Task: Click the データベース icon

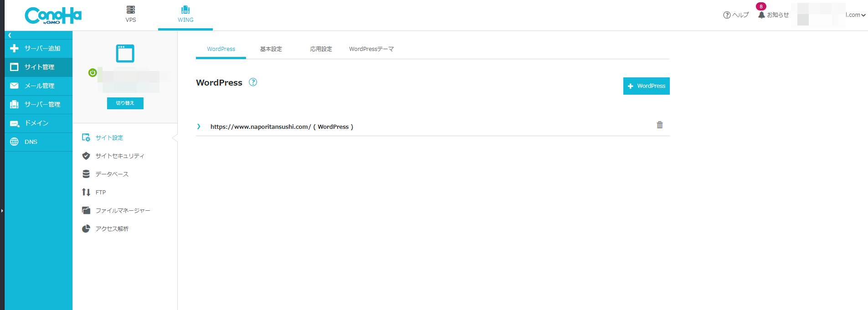Action: pos(86,174)
